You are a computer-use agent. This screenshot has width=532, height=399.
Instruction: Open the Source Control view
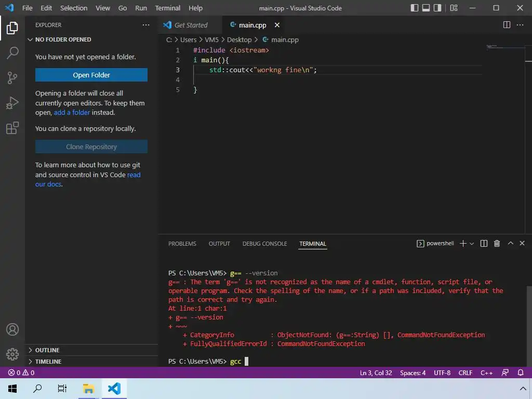[x=12, y=78]
